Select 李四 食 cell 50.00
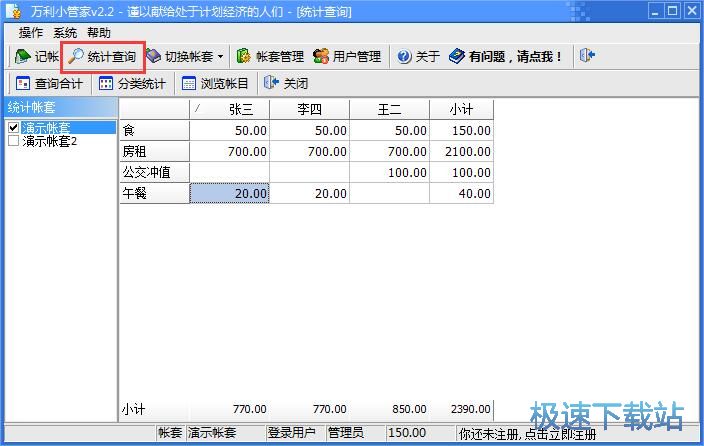 click(309, 130)
